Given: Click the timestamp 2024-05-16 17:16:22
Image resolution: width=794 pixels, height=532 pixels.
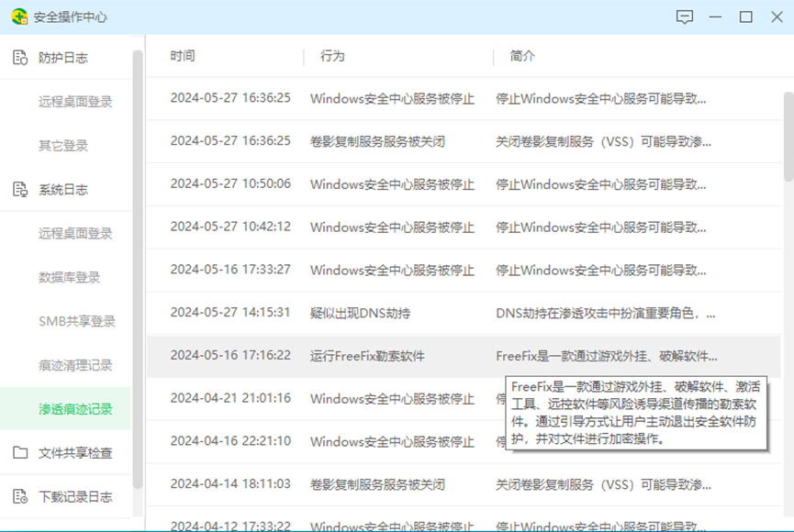Looking at the screenshot, I should pyautogui.click(x=230, y=355).
